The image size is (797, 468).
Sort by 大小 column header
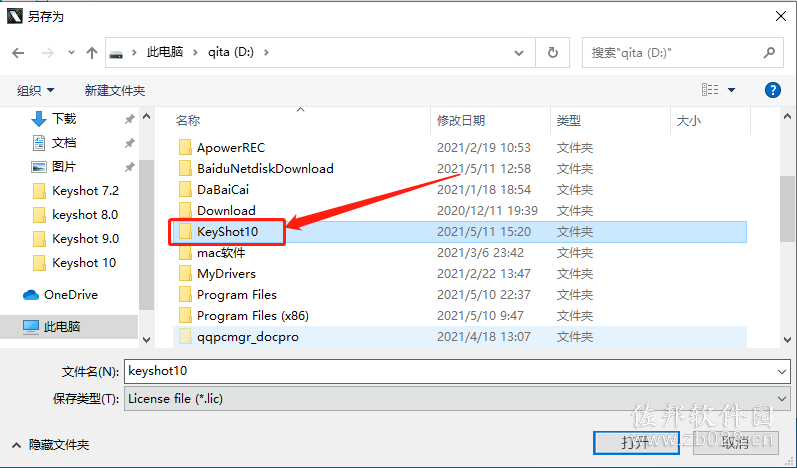(689, 121)
